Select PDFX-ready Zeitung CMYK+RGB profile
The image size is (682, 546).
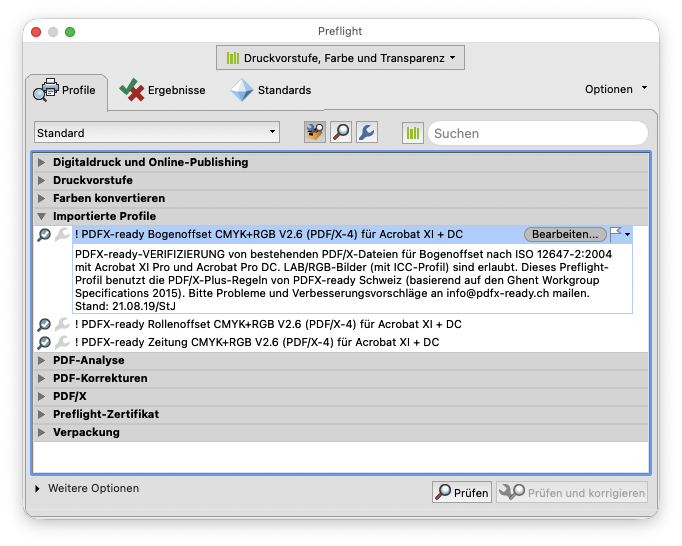(257, 342)
